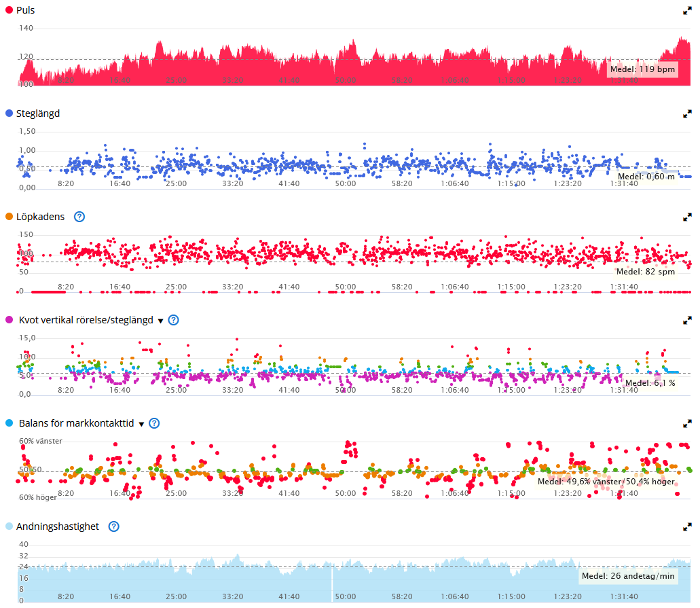Click the Steglängd chart title

click(38, 113)
